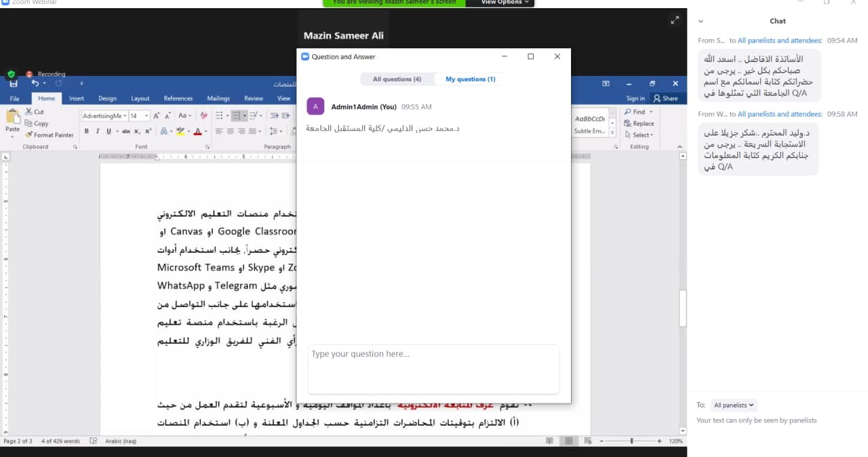Click the Format Painter tool

(x=50, y=135)
